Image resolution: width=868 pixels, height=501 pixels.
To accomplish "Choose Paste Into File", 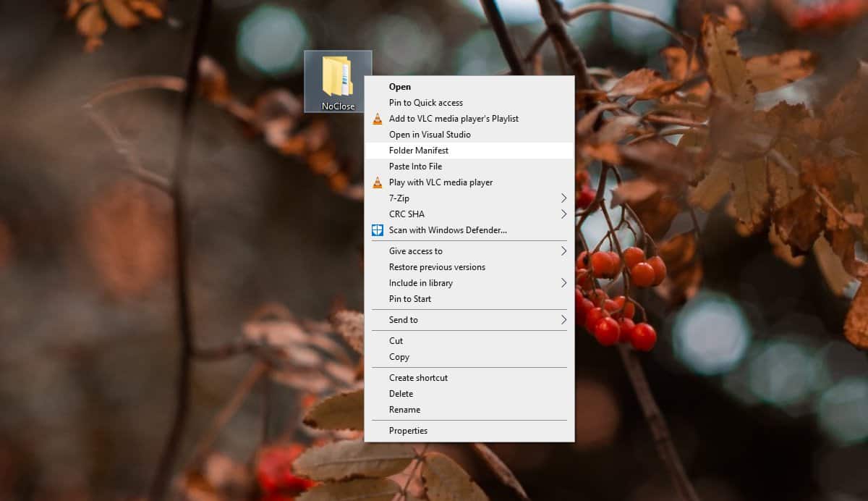I will 469,167.
